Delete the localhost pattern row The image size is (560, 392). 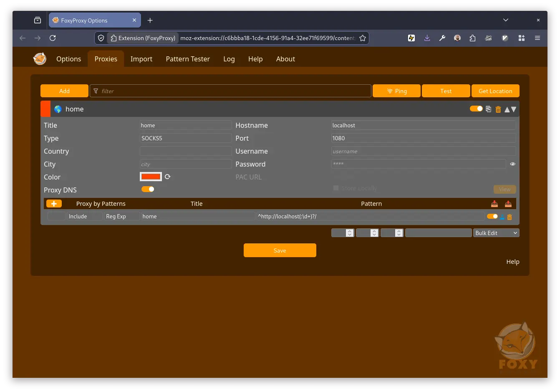tap(510, 217)
